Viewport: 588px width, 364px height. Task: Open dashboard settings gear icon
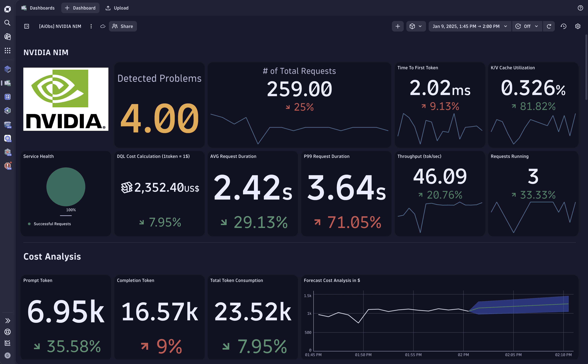(578, 26)
